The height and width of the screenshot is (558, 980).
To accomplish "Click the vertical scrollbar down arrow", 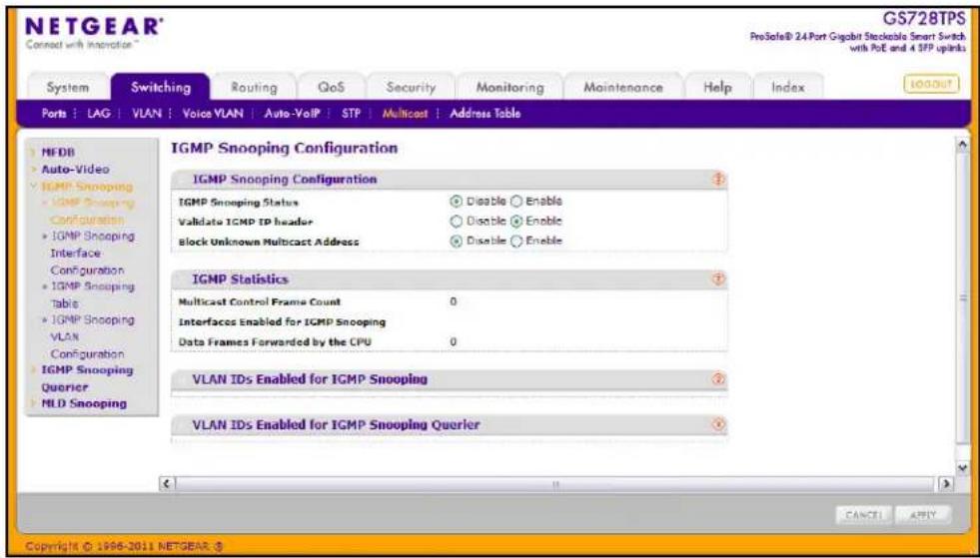I will [962, 467].
